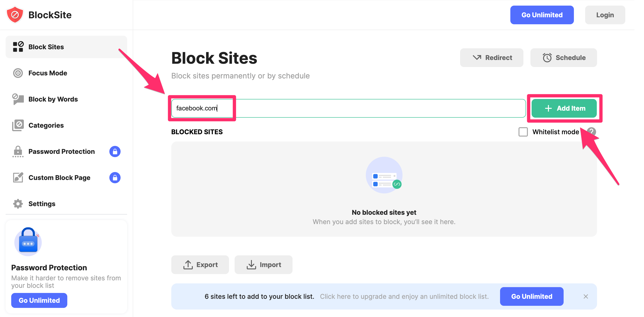Open the Redirect option
Viewport: 644px width, 317px height.
point(491,58)
